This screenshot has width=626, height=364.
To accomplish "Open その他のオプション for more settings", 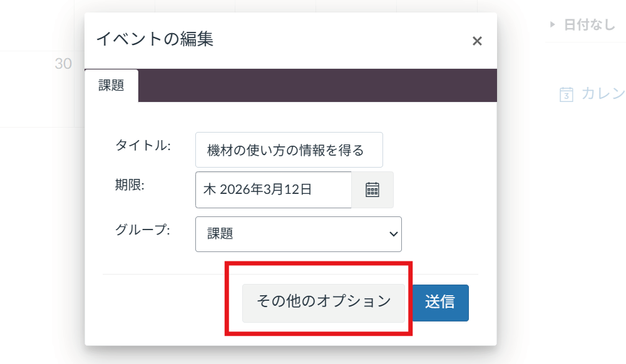I will tap(323, 303).
